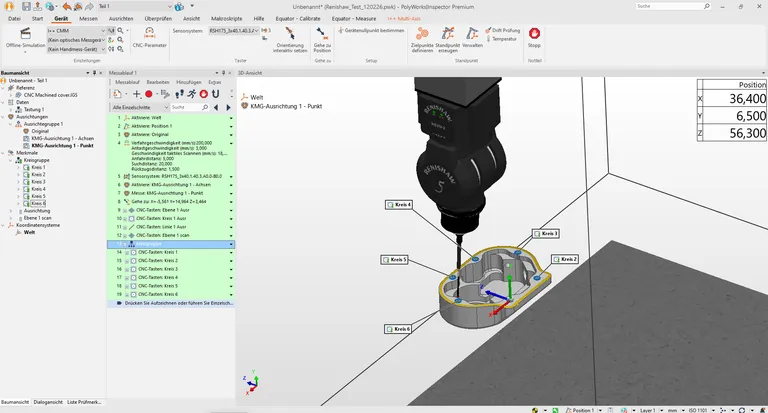Open the Kein Handmess-Gerät dropdown
Image resolution: width=768 pixels, height=413 pixels.
[x=103, y=49]
